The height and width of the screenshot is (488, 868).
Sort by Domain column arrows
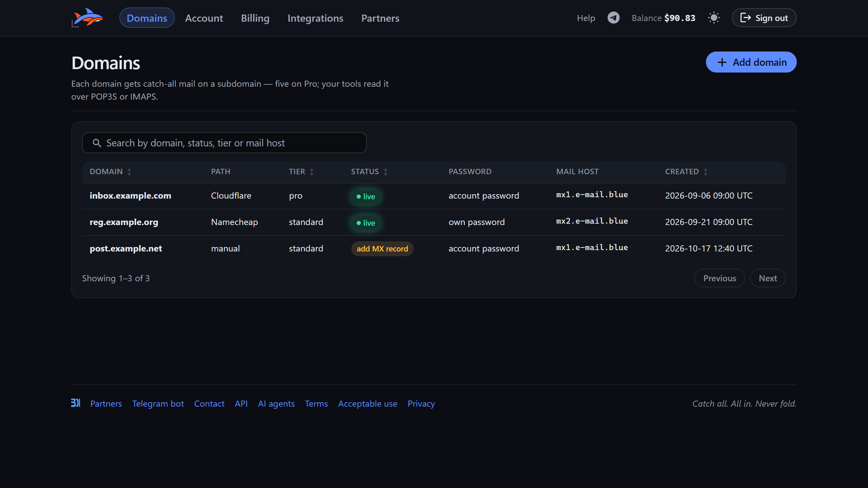click(129, 172)
